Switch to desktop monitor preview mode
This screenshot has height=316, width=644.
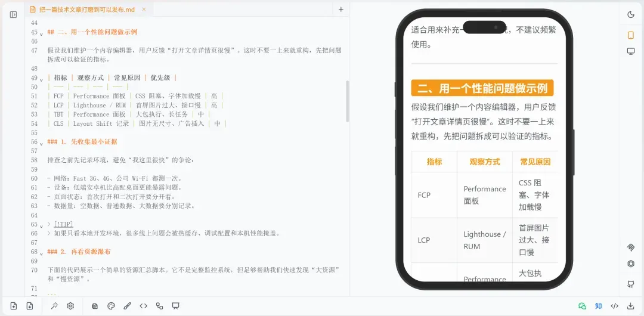click(631, 51)
